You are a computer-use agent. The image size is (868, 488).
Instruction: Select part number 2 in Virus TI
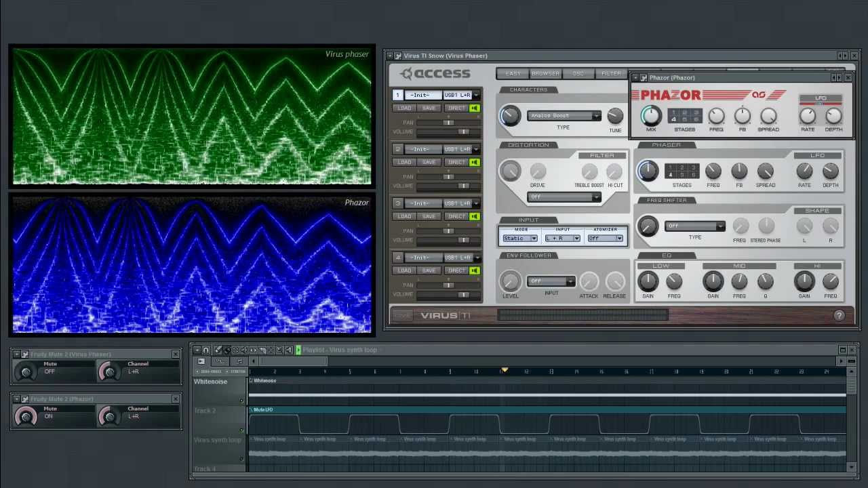coord(398,149)
